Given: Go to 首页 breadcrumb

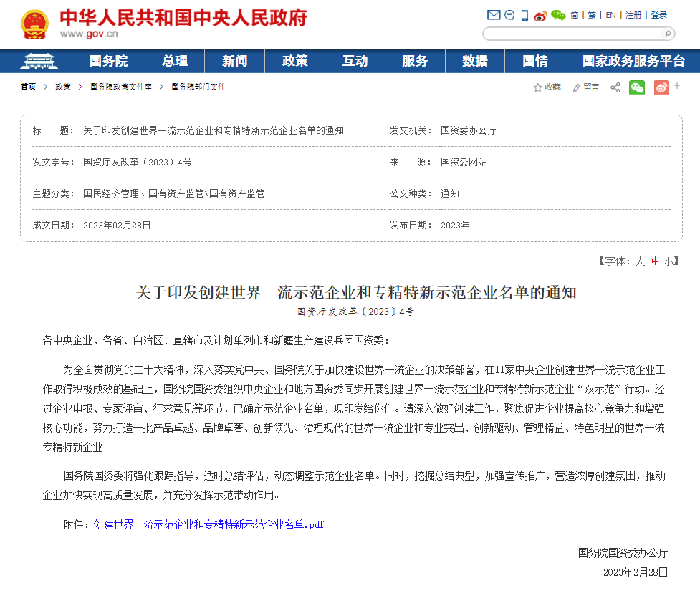Looking at the screenshot, I should pos(28,87).
